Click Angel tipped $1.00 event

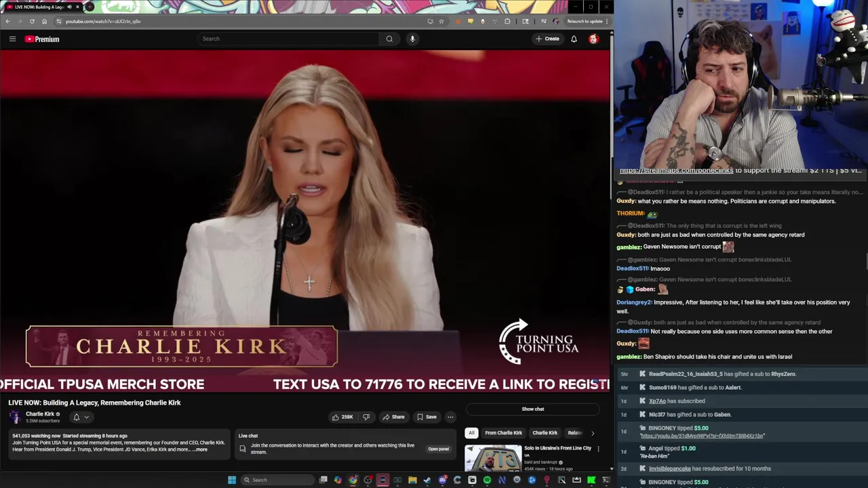742,452
